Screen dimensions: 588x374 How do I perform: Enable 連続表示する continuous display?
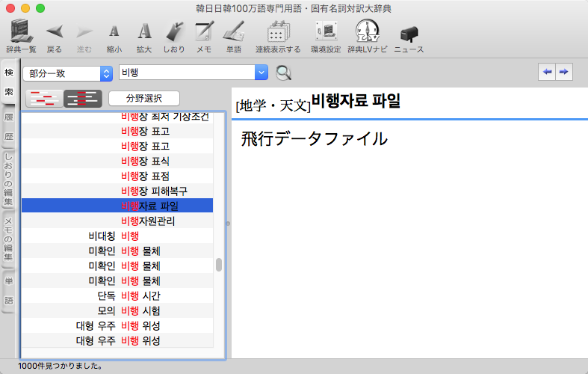[x=278, y=36]
